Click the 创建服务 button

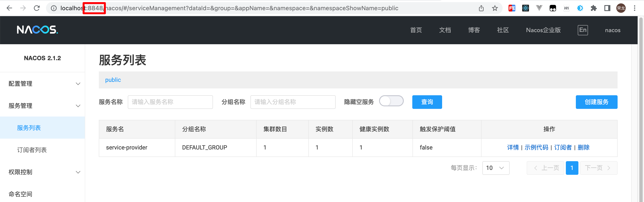click(x=597, y=102)
